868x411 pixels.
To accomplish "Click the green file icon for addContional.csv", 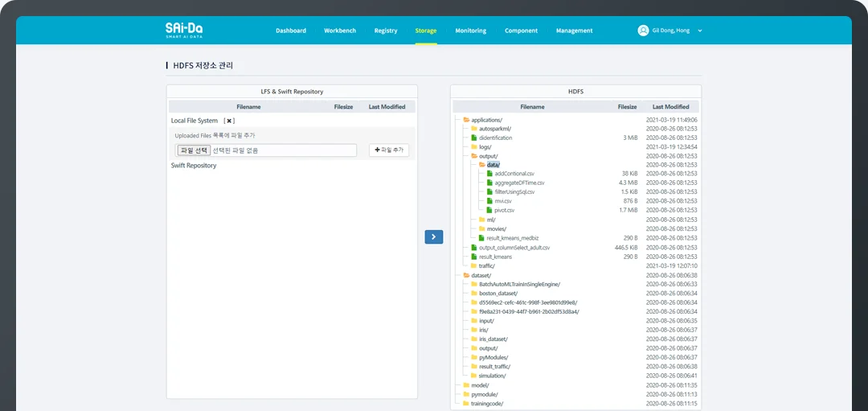I will pos(490,174).
